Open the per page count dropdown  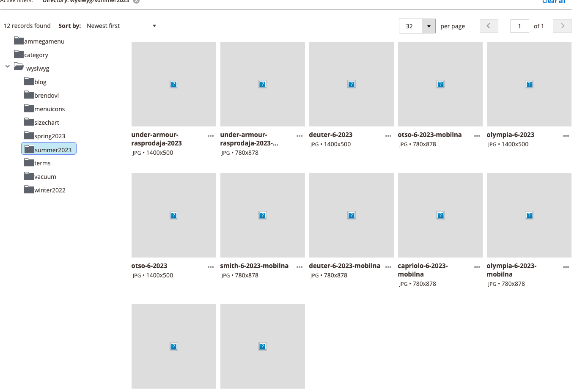[429, 26]
